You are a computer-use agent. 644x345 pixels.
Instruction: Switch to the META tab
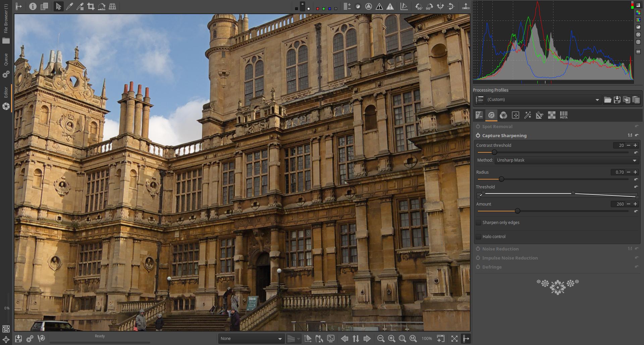[x=563, y=115]
